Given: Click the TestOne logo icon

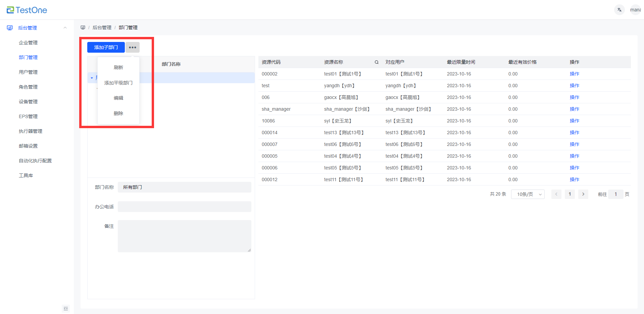Looking at the screenshot, I should tap(10, 10).
